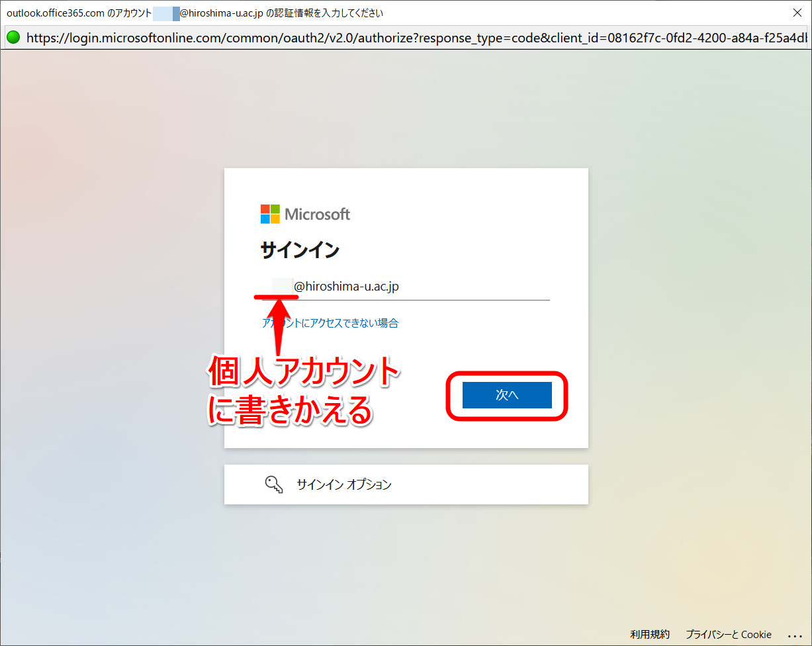This screenshot has width=812, height=646.
Task: Click the window title text outlook.office365.com
Action: 56,13
